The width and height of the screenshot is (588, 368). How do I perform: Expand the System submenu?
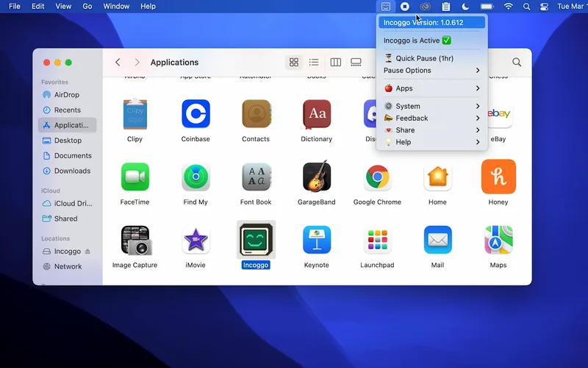431,106
